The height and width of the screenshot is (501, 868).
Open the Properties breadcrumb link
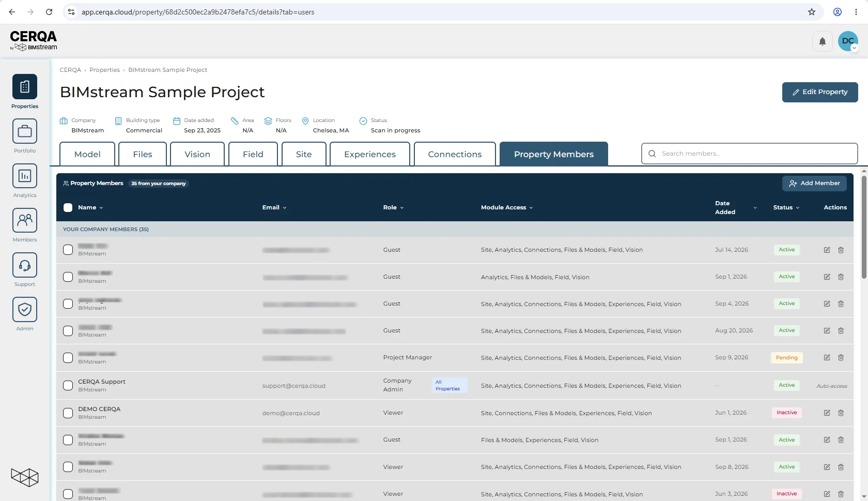(x=104, y=70)
